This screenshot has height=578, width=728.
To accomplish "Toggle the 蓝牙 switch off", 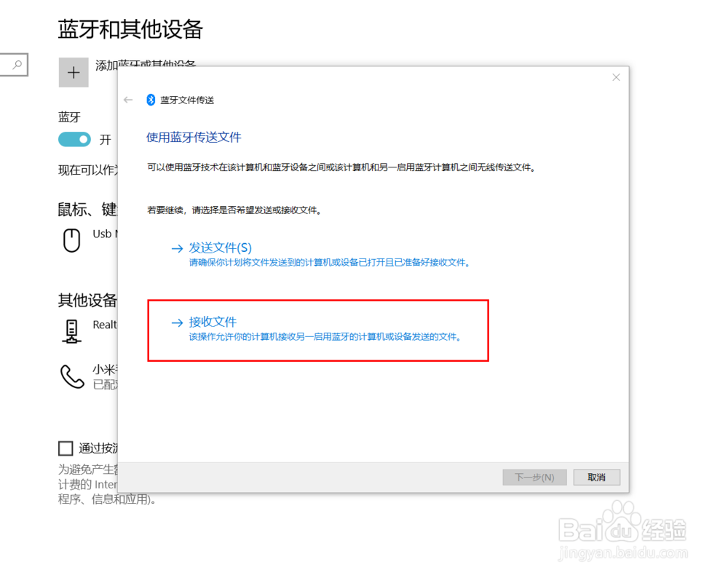I will (x=74, y=139).
